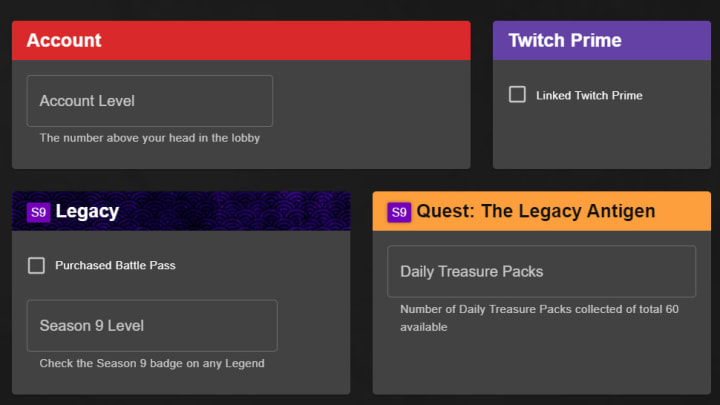The image size is (720, 405).
Task: Click the Daily Treasure Packs total hint
Action: (539, 318)
